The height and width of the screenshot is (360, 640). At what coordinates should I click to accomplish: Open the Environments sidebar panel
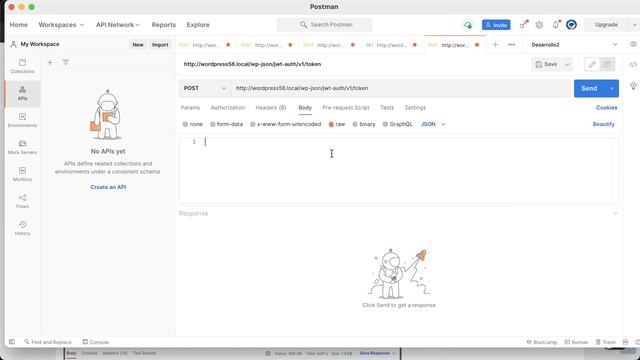22,120
